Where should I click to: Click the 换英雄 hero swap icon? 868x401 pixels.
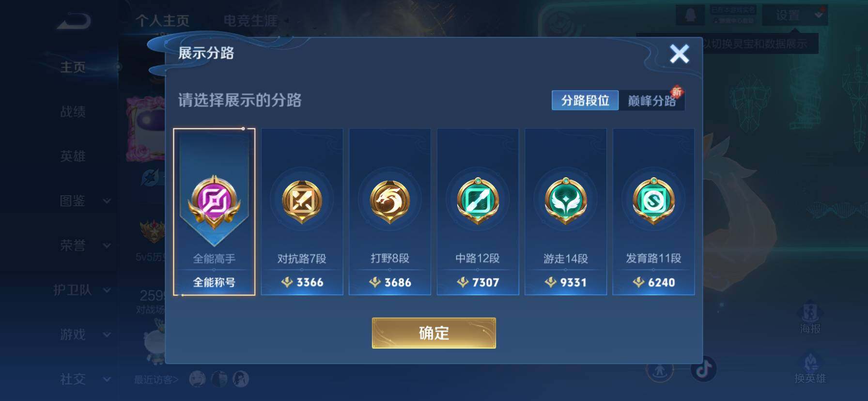tap(810, 369)
